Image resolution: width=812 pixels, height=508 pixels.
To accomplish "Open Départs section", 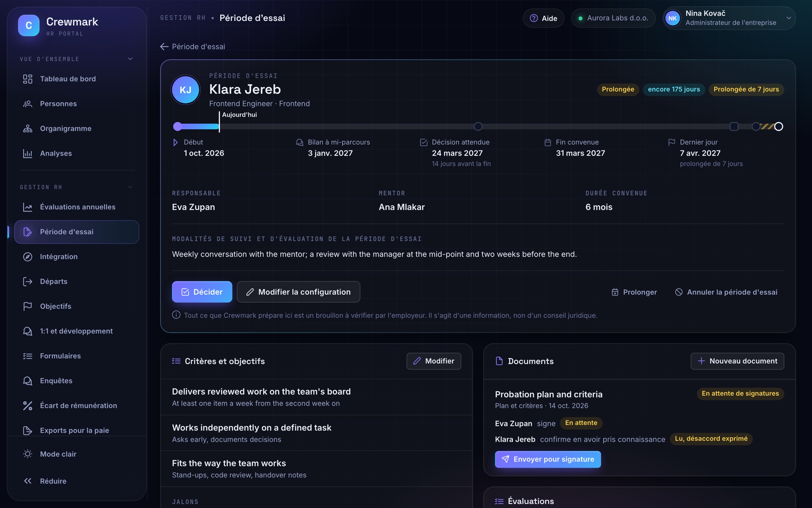I will 77,282.
